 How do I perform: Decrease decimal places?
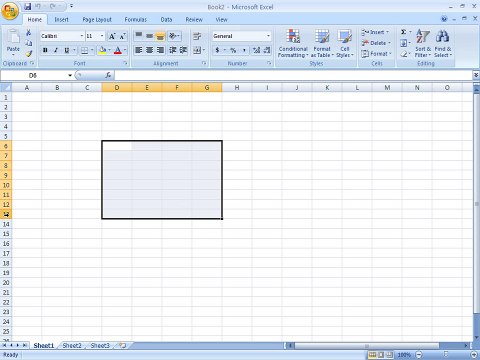(267, 50)
